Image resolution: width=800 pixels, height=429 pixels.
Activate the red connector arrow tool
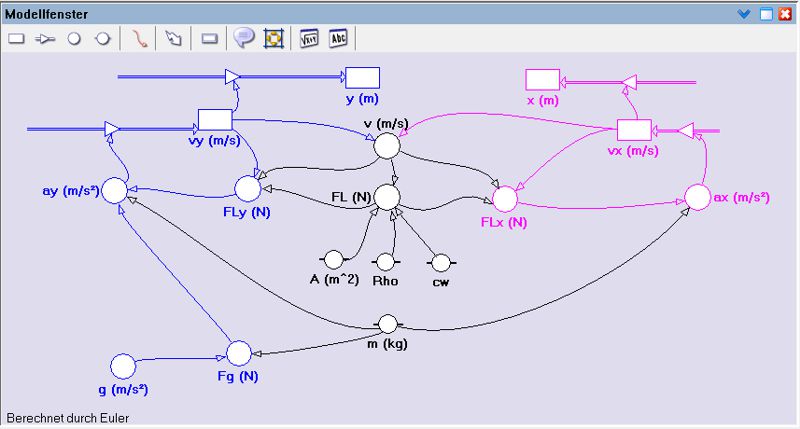(140, 38)
